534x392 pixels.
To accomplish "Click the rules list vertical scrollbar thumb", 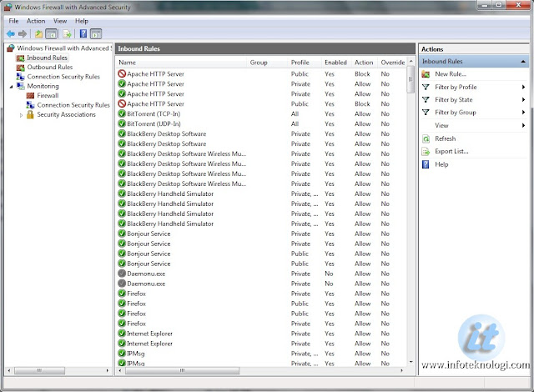I will (411, 79).
